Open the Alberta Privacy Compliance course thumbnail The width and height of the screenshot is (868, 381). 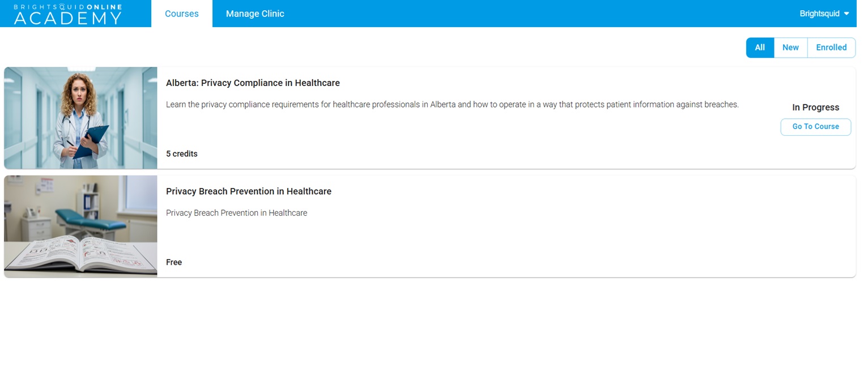(x=80, y=118)
